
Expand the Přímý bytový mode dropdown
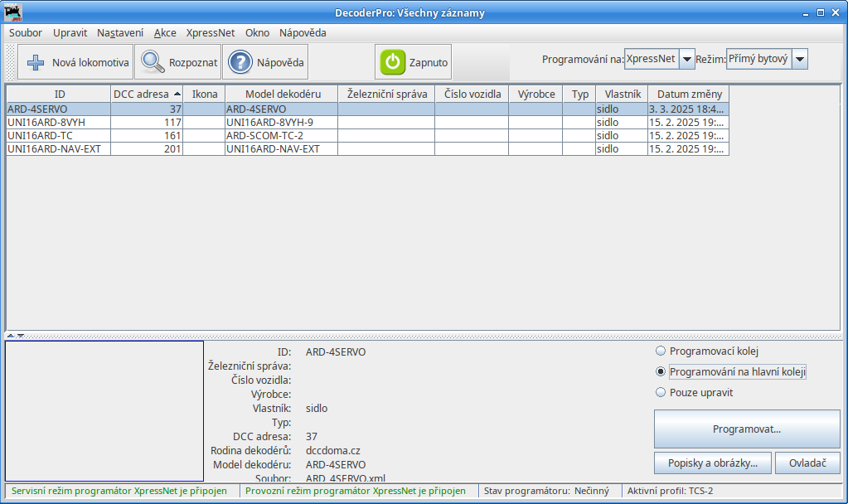800,60
